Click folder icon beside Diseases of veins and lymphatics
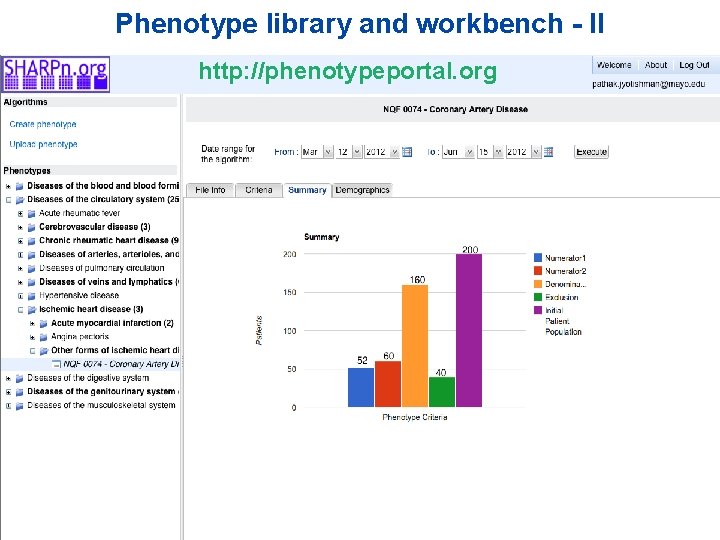 click(32, 282)
